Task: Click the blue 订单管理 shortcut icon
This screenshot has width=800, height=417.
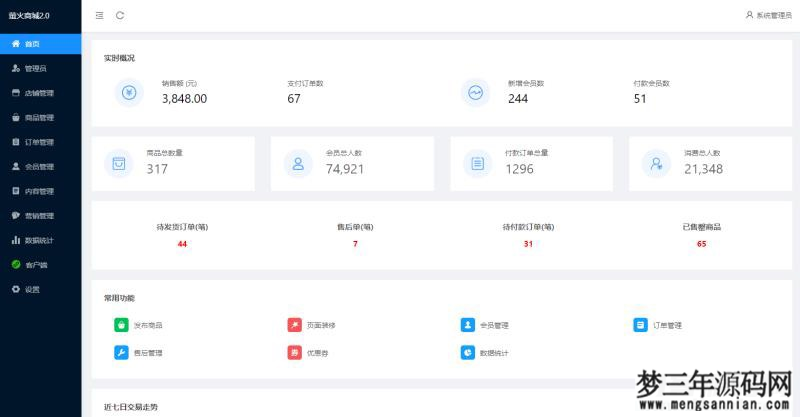Action: (x=640, y=325)
